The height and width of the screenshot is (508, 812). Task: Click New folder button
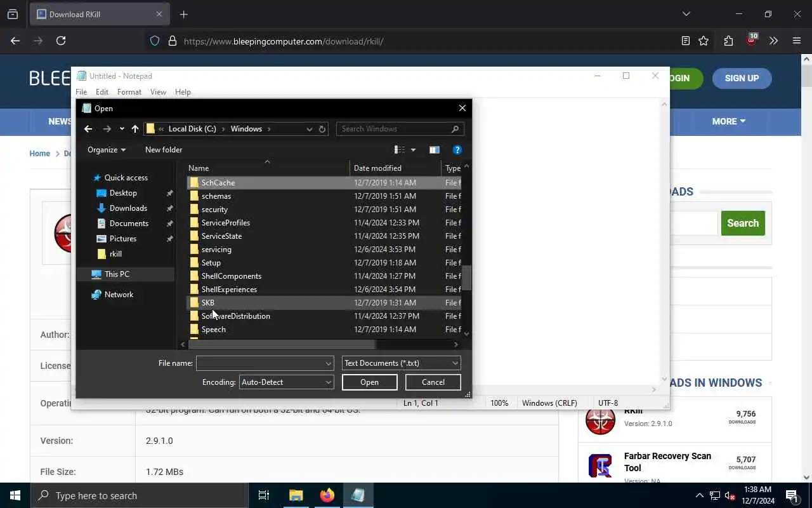tap(164, 150)
